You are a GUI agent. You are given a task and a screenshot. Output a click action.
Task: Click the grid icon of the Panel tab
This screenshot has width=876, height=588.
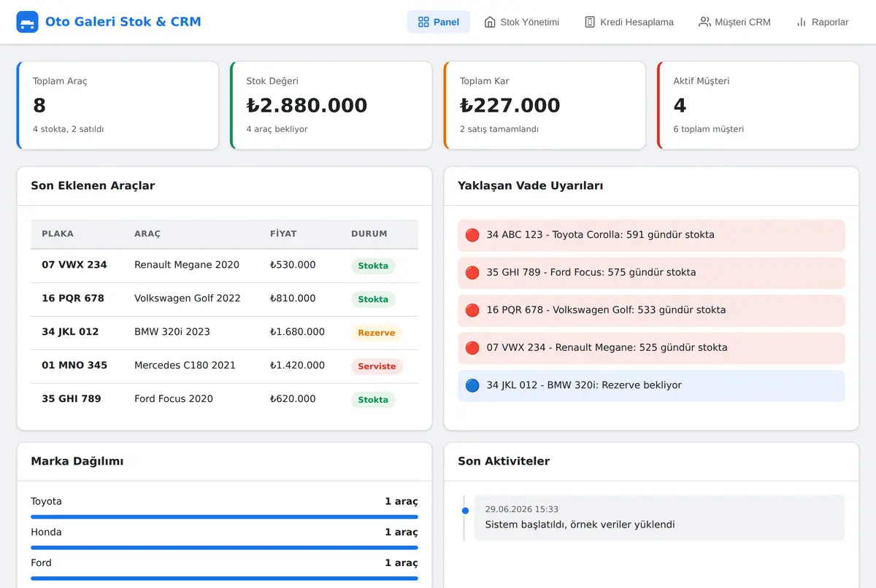coord(423,22)
